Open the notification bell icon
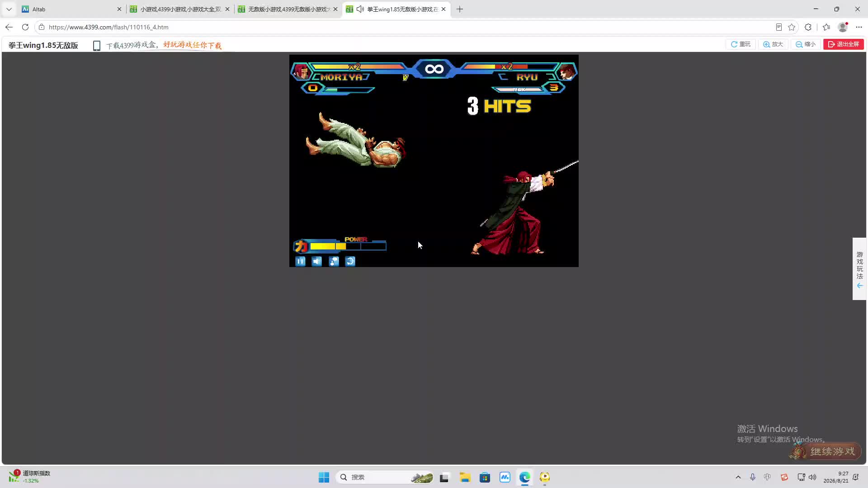 tap(856, 477)
